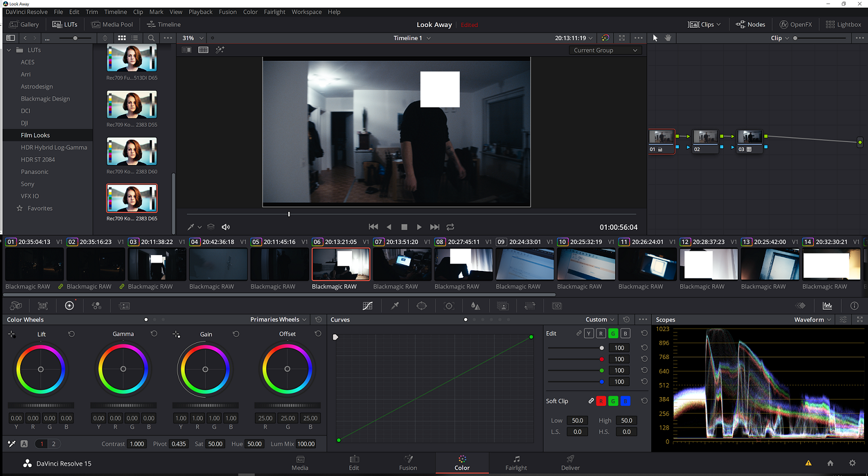Switch to the Edit page
The image size is (868, 476).
[x=354, y=462]
